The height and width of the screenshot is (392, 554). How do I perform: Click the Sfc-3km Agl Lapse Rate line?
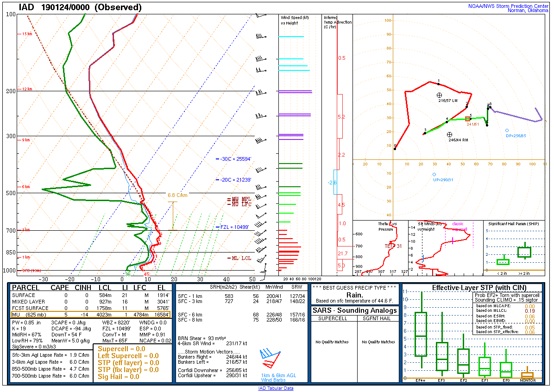(x=50, y=355)
